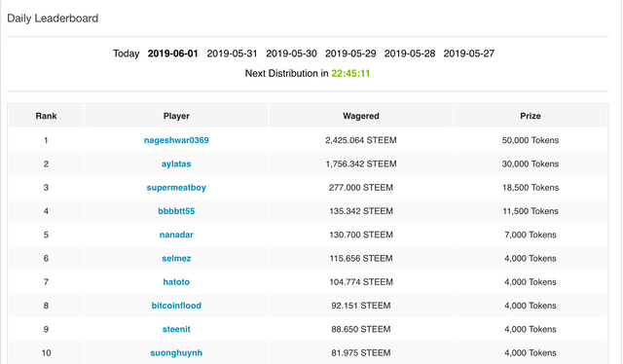This screenshot has width=623, height=364.
Task: Visit supermeatboy player profile
Action: point(176,188)
